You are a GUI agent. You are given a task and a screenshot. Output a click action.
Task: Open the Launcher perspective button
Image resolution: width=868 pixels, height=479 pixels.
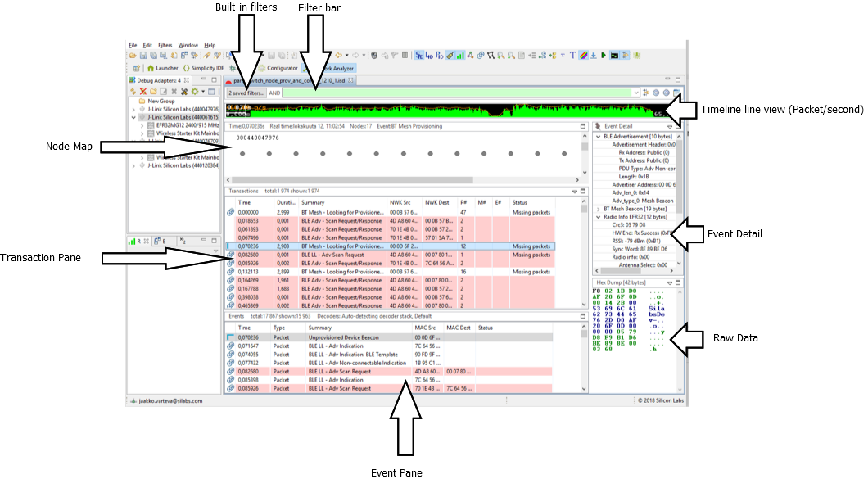click(x=162, y=69)
